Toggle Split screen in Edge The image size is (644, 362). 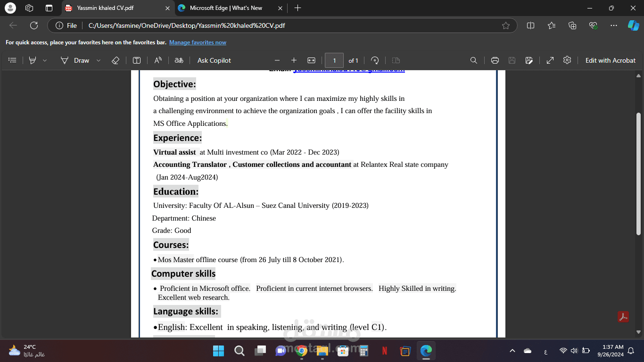pos(530,25)
